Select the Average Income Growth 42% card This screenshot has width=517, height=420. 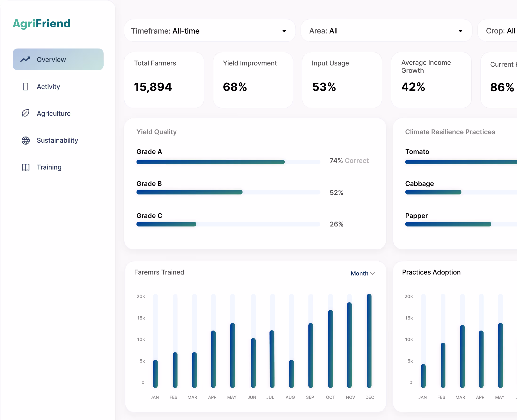(431, 80)
